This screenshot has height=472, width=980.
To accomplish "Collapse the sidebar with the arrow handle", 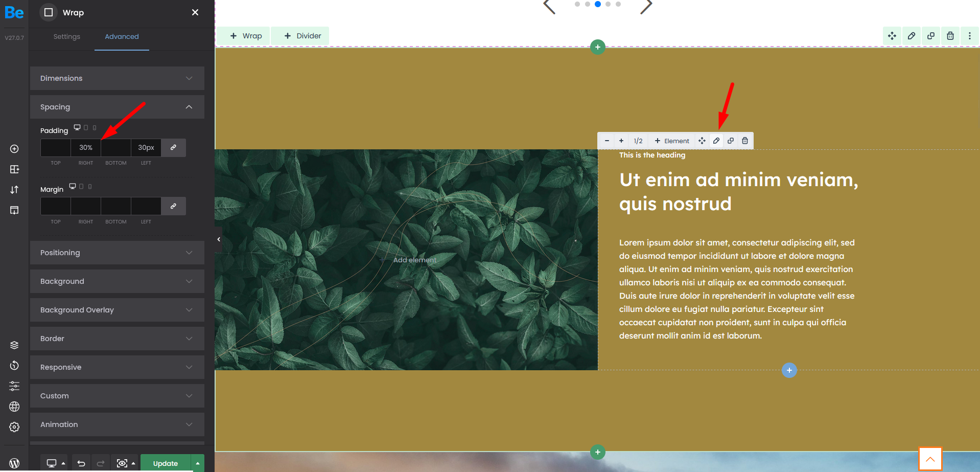I will (x=219, y=239).
